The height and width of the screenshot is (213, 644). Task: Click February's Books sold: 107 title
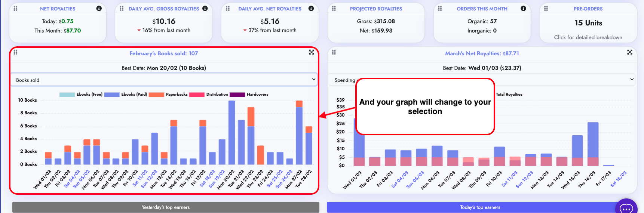(x=164, y=53)
